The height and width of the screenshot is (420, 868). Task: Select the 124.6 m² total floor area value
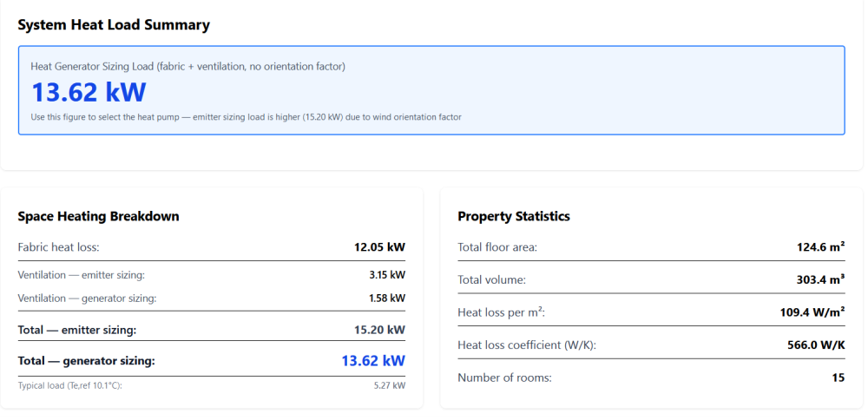pyautogui.click(x=819, y=247)
